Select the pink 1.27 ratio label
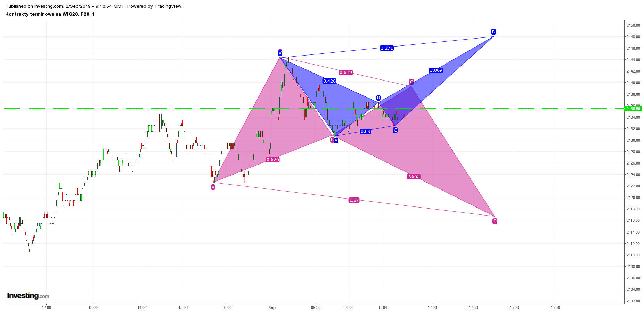Screen dimensions: 644x312 (x=354, y=200)
